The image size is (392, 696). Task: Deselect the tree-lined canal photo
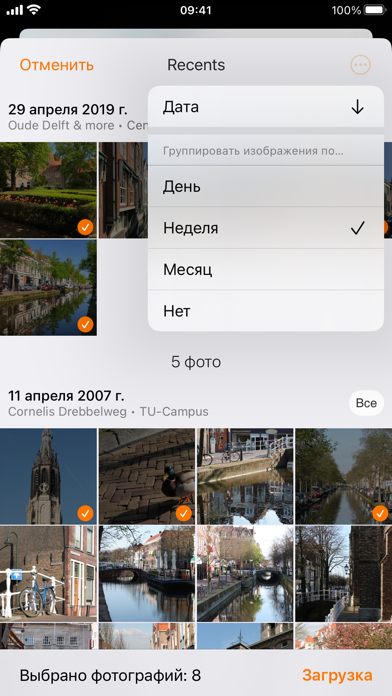pyautogui.click(x=344, y=476)
